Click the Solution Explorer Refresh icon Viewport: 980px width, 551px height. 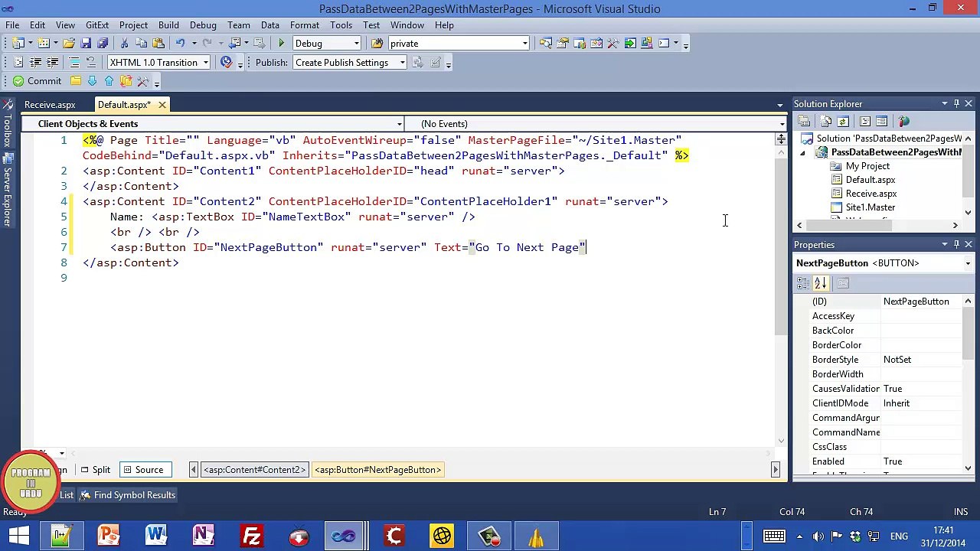pyautogui.click(x=843, y=122)
